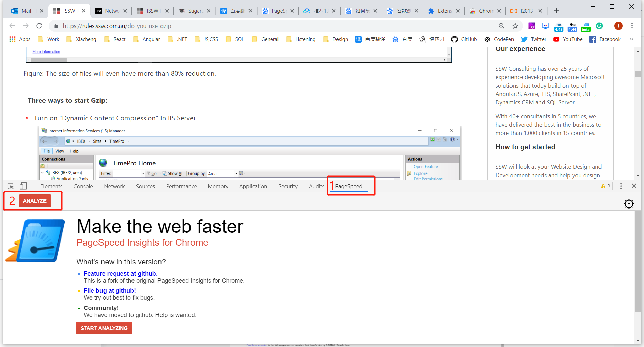Viewport: 644px width, 347px height.
Task: Click the warnings count triangle icon
Action: tap(603, 186)
